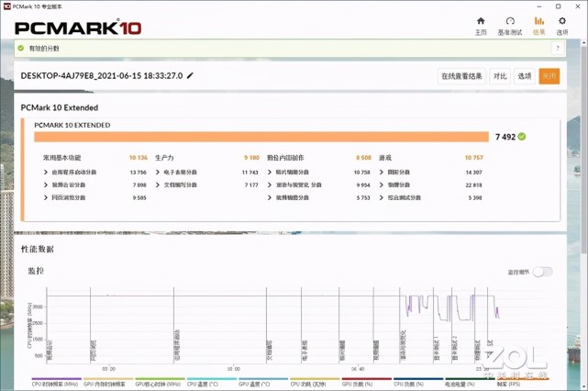Expand the video conferencing score row

click(64, 185)
